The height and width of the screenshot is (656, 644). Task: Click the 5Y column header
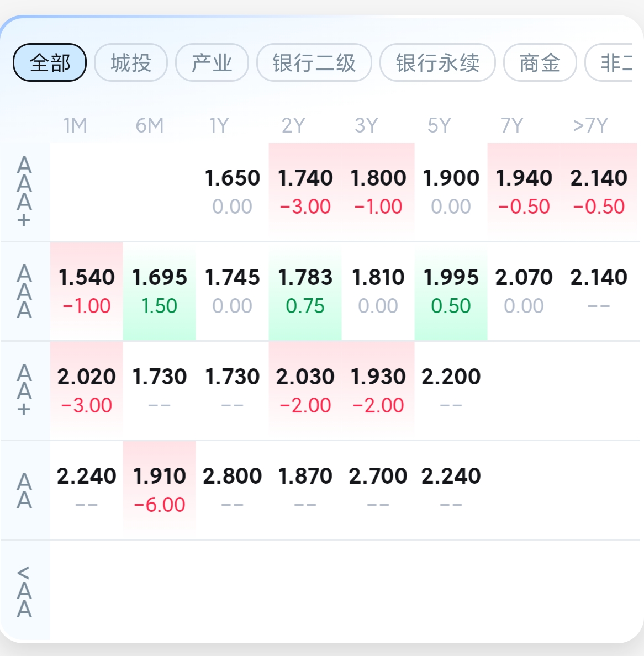439,126
